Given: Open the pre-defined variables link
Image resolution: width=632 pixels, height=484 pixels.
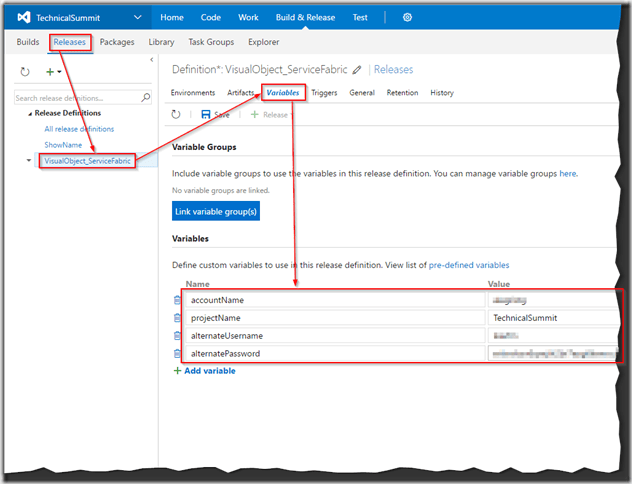Looking at the screenshot, I should (x=468, y=265).
